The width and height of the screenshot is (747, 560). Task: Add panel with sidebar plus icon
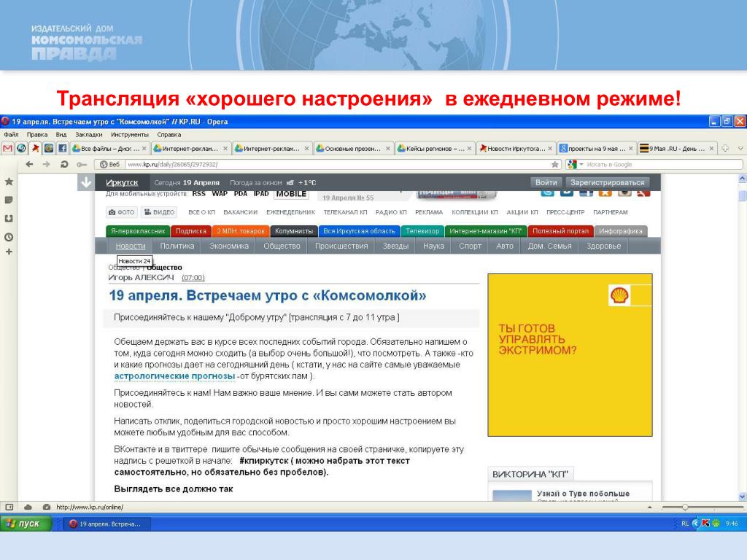[x=9, y=252]
